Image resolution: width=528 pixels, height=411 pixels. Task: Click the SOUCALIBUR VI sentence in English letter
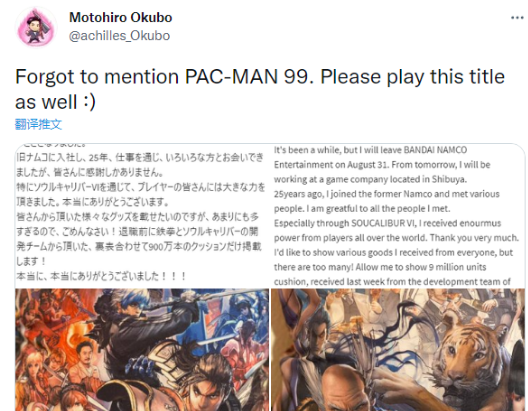tap(387, 224)
